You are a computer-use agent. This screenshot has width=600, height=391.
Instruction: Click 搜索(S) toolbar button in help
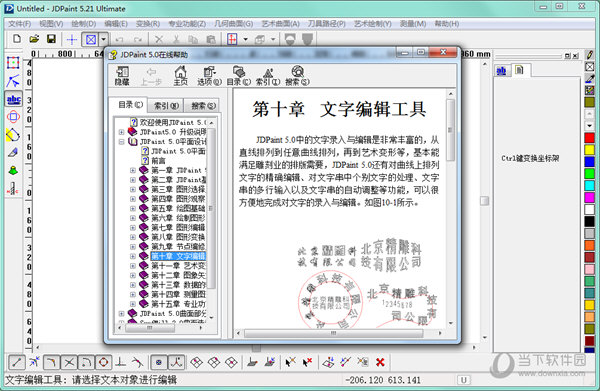point(297,76)
